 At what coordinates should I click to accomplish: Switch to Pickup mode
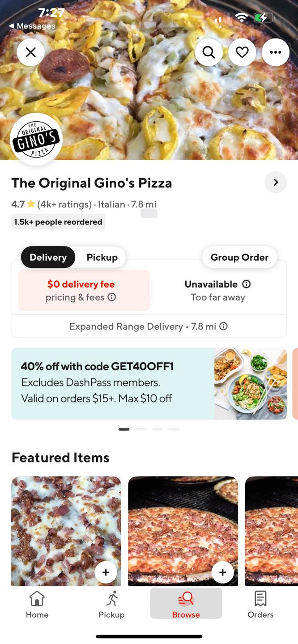coord(102,257)
